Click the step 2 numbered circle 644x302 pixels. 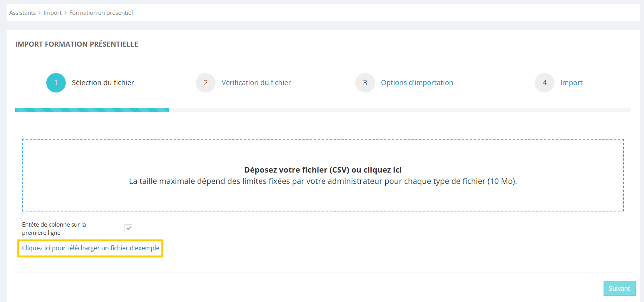pyautogui.click(x=205, y=83)
